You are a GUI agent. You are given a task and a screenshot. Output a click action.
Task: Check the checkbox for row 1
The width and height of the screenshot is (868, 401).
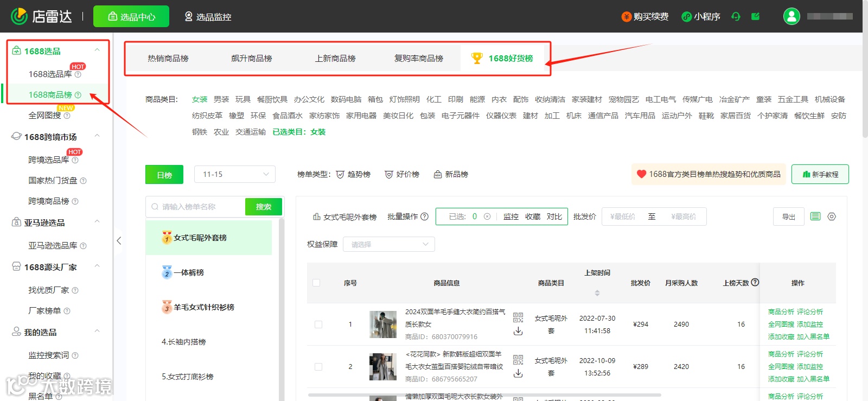point(318,324)
